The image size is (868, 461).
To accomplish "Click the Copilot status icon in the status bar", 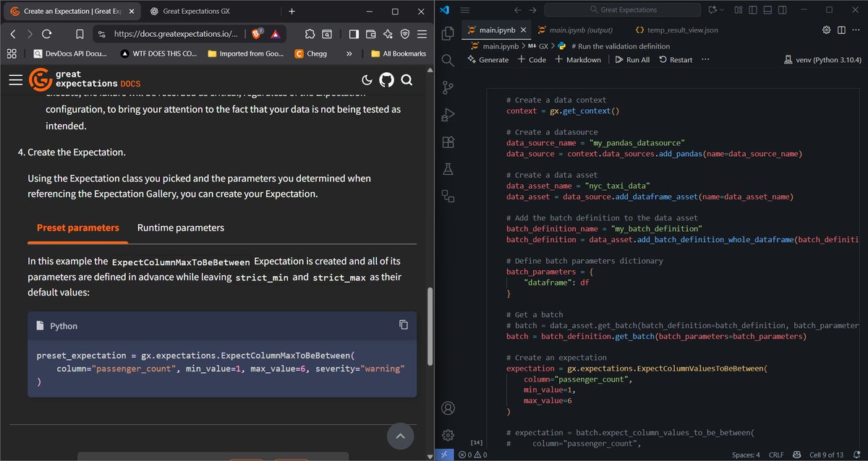I will point(796,454).
